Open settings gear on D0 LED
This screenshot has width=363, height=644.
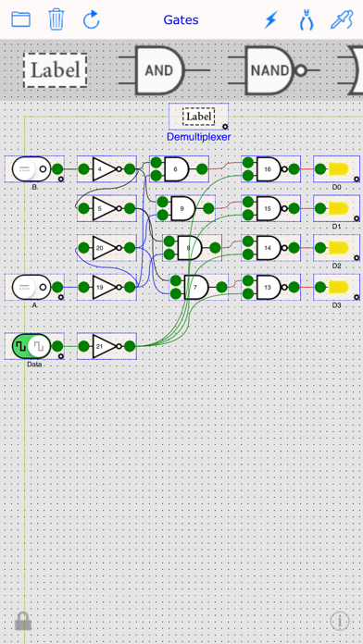[x=357, y=180]
